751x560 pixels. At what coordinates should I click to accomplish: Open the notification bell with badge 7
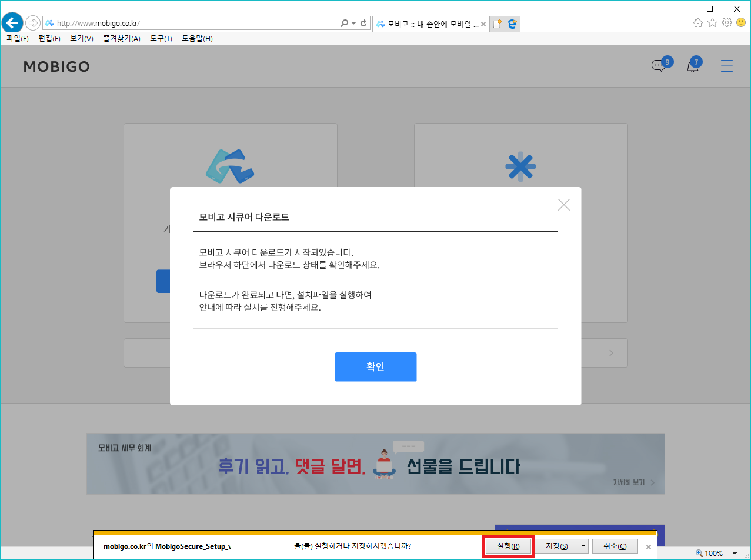pyautogui.click(x=694, y=64)
